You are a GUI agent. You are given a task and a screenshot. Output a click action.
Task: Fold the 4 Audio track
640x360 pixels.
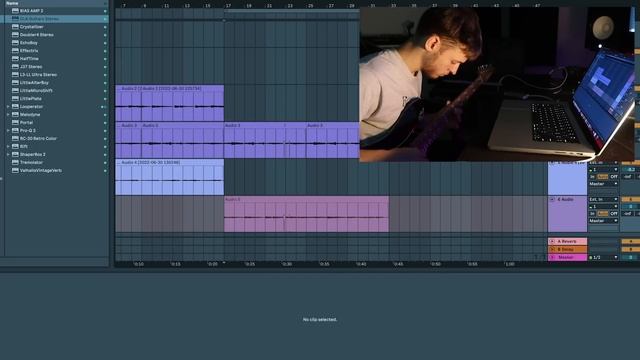[x=552, y=200]
